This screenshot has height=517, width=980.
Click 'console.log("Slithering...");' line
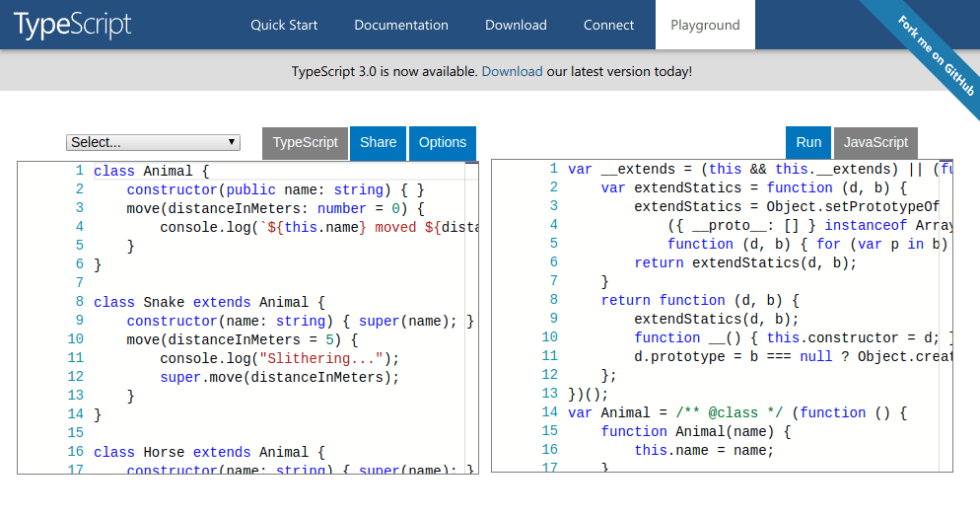[x=279, y=359]
